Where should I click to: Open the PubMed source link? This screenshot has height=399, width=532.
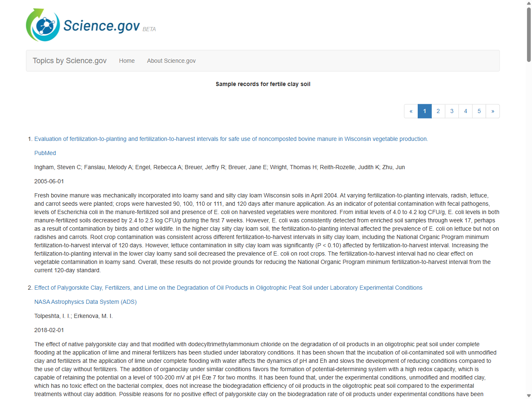(45, 153)
